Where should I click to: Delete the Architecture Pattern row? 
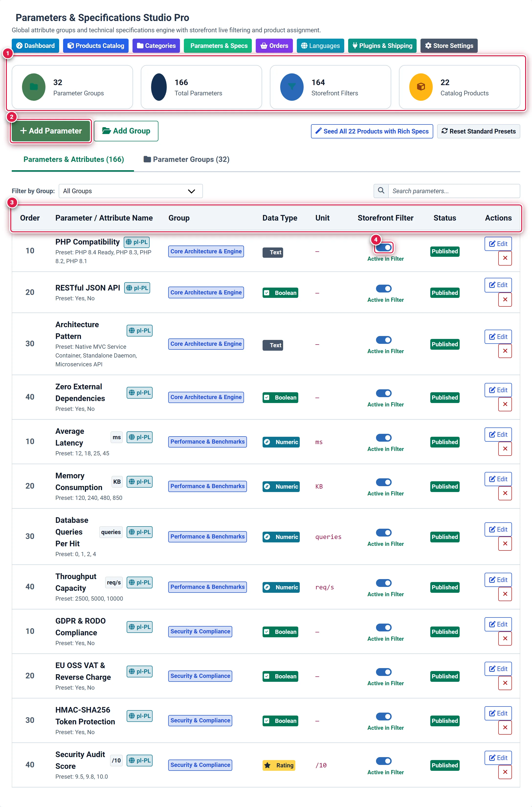coord(505,351)
